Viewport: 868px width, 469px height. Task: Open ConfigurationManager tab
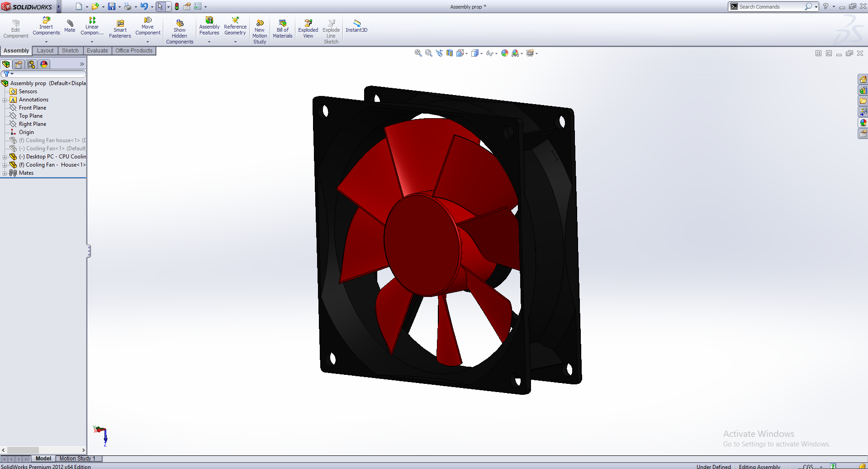[31, 64]
